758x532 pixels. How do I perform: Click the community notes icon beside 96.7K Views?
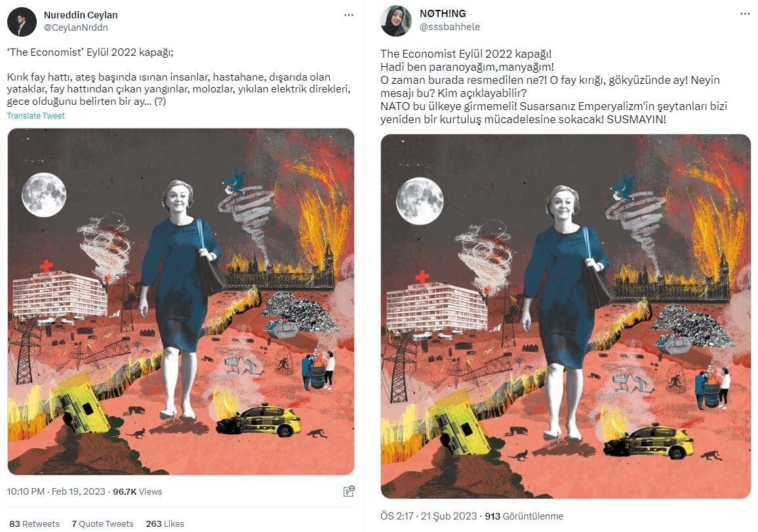pyautogui.click(x=349, y=491)
